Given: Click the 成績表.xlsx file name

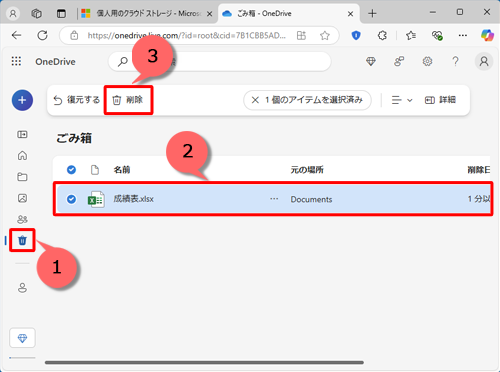Looking at the screenshot, I should [133, 199].
